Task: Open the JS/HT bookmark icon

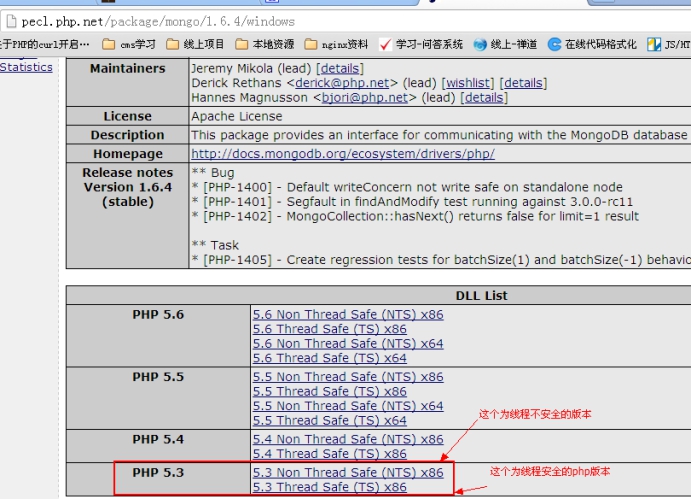Action: point(654,45)
